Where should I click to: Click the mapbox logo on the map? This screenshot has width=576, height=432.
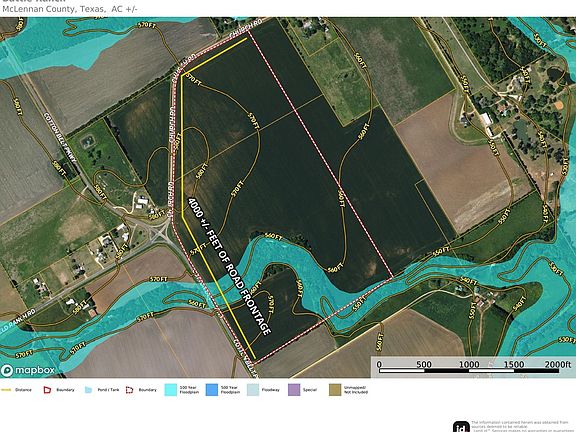coord(28,370)
